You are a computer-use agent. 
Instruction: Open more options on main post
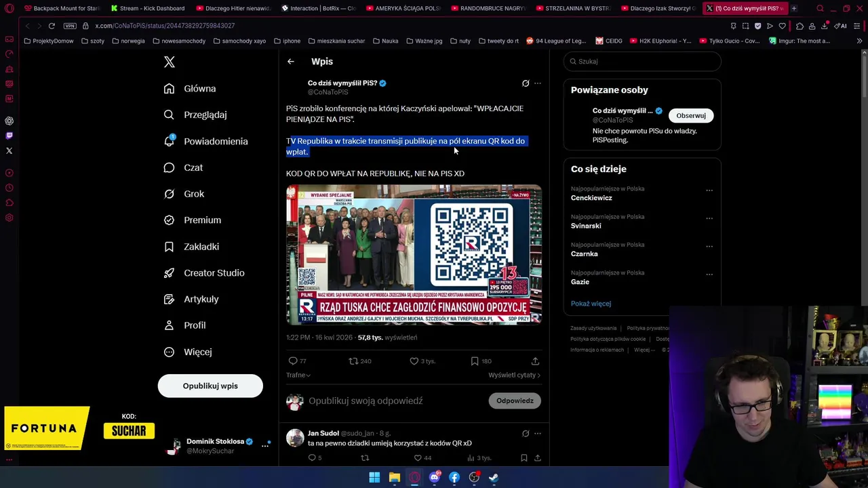pos(538,83)
